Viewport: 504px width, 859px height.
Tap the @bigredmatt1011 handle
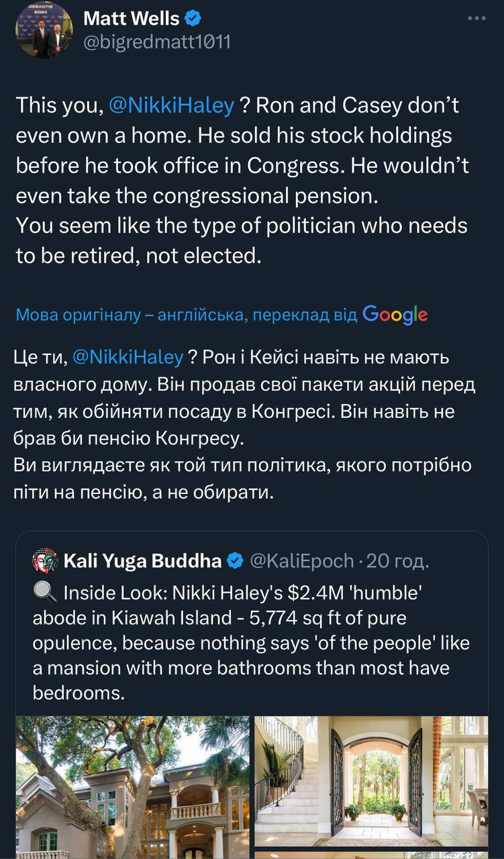tap(156, 42)
